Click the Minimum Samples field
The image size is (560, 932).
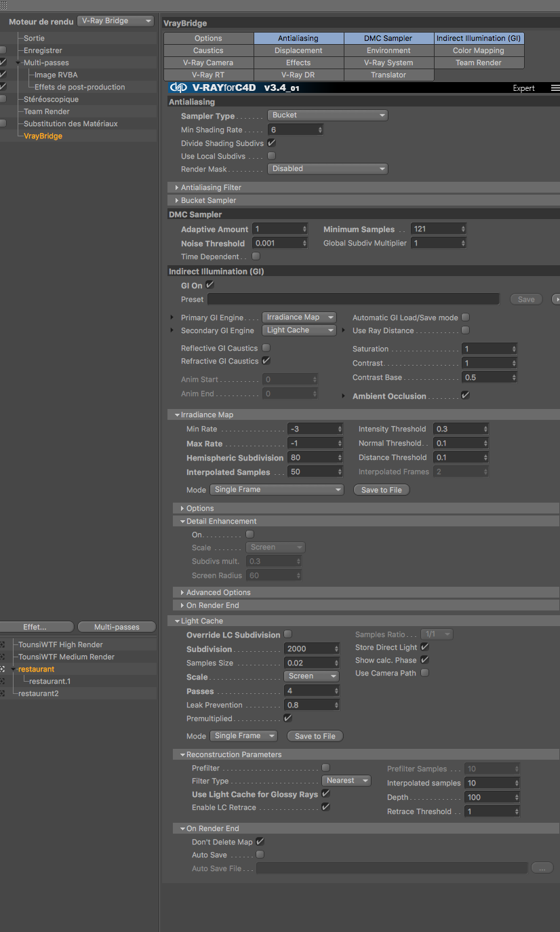435,229
